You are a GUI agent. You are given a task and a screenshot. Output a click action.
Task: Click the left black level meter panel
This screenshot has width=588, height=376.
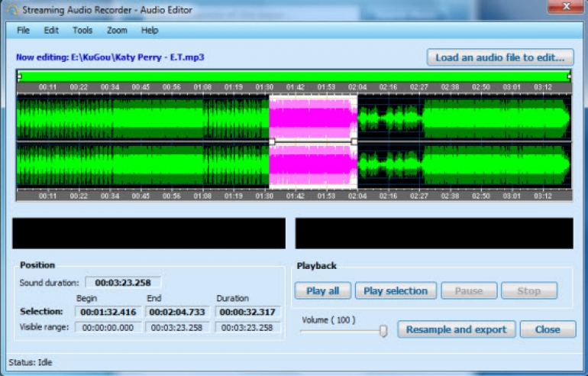coord(149,233)
